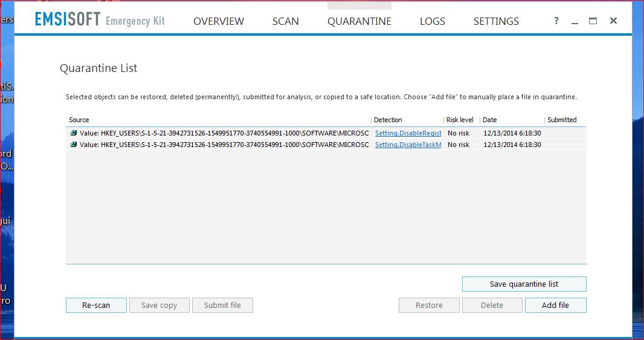This screenshot has width=644, height=340.
Task: Click No risk value in DisableTaskM row
Action: coord(459,145)
